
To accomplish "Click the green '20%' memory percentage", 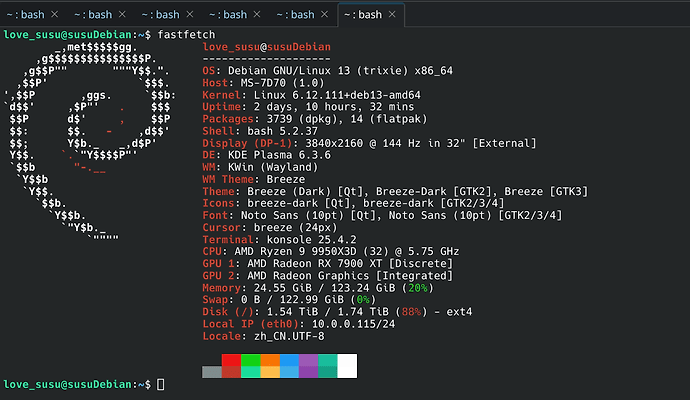I will click(418, 288).
